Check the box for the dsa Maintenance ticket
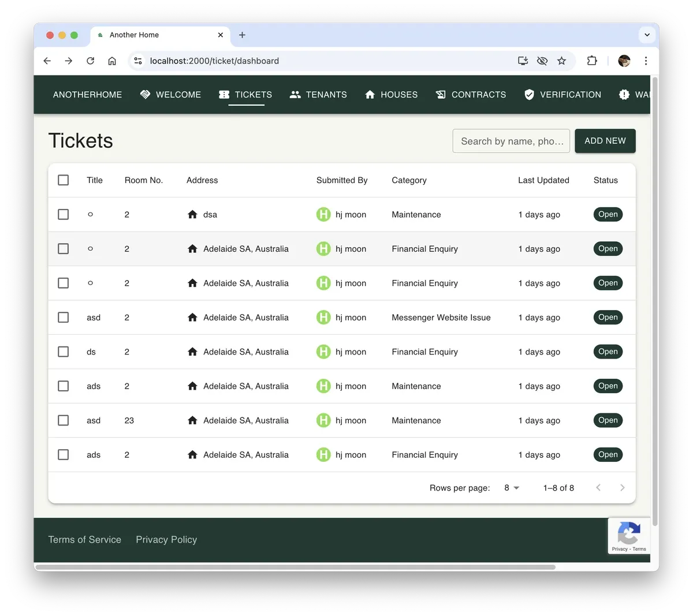Screen dimensions: 693x616 [x=64, y=215]
